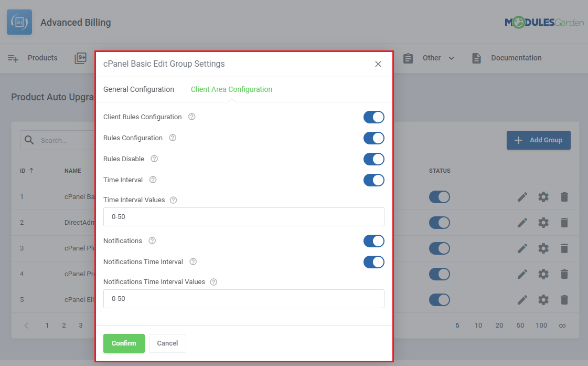Show help for Rules Configuration
This screenshot has height=366, width=588.
tap(173, 138)
